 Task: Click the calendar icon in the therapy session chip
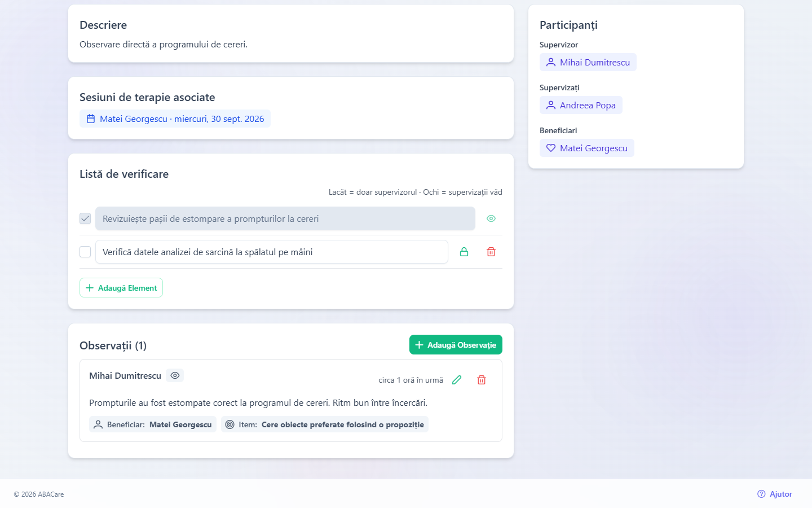tap(91, 119)
